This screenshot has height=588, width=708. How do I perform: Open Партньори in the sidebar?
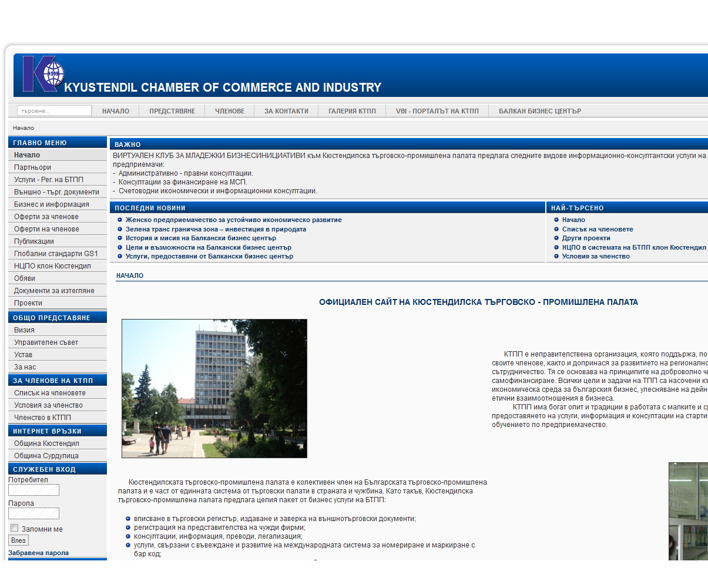[x=58, y=167]
